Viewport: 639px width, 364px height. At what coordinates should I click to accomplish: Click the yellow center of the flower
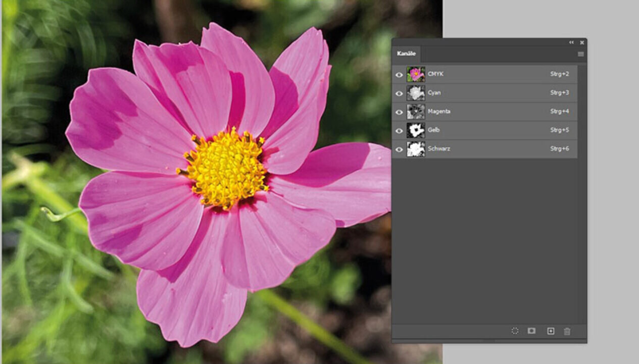pos(224,167)
